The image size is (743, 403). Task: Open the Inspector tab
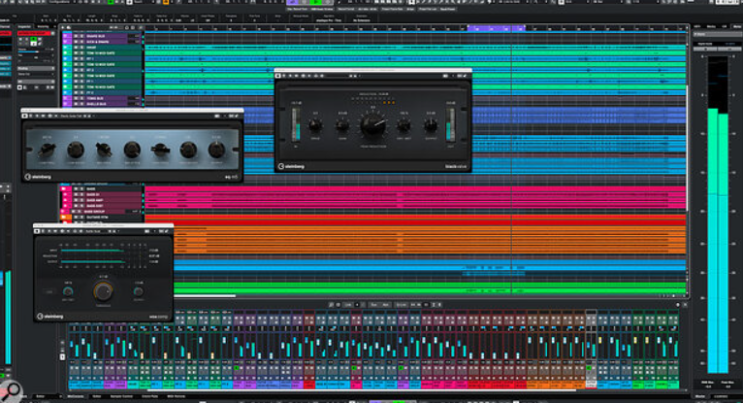pos(24,27)
